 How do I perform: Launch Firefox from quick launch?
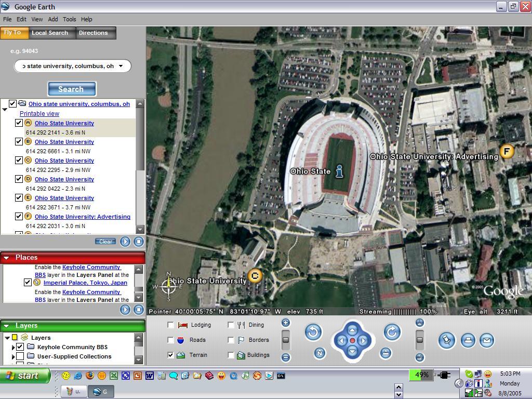coord(89,376)
